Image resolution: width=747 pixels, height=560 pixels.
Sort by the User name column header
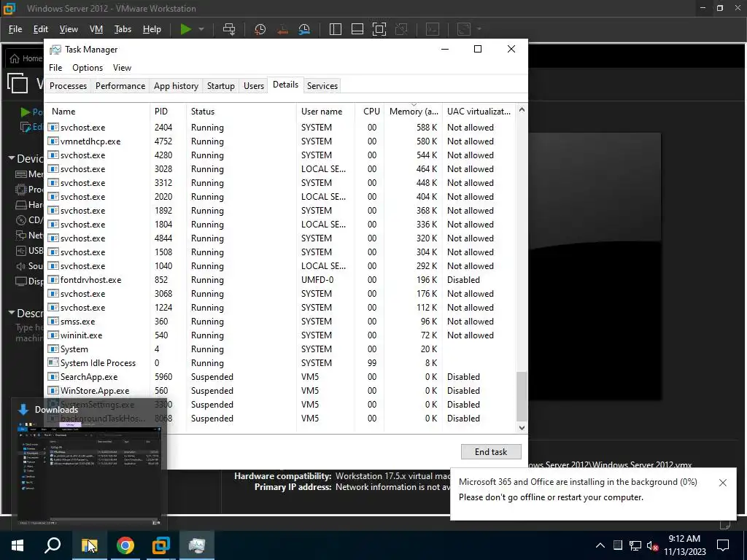click(x=326, y=112)
